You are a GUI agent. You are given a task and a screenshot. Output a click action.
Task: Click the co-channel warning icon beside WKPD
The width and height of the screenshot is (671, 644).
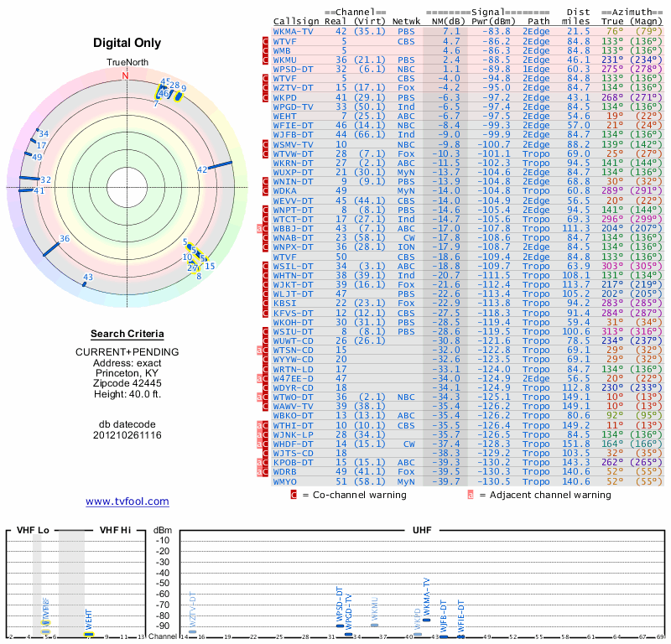(266, 97)
